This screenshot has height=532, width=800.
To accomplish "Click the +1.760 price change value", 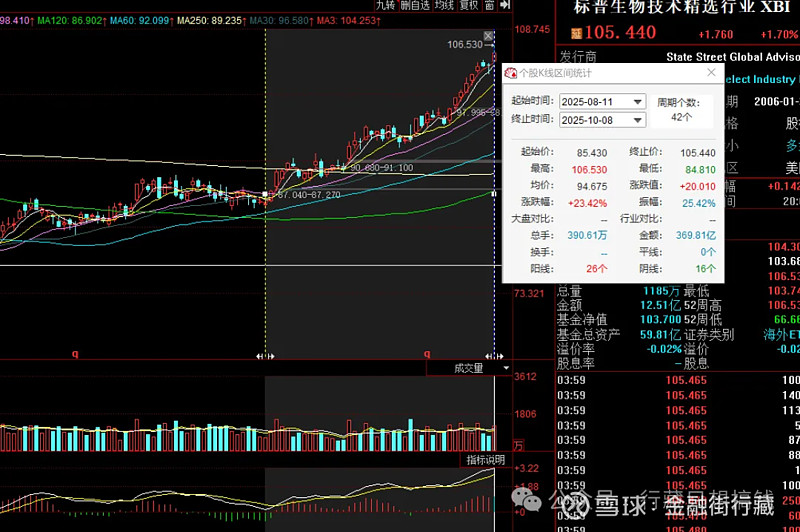I will pyautogui.click(x=715, y=35).
